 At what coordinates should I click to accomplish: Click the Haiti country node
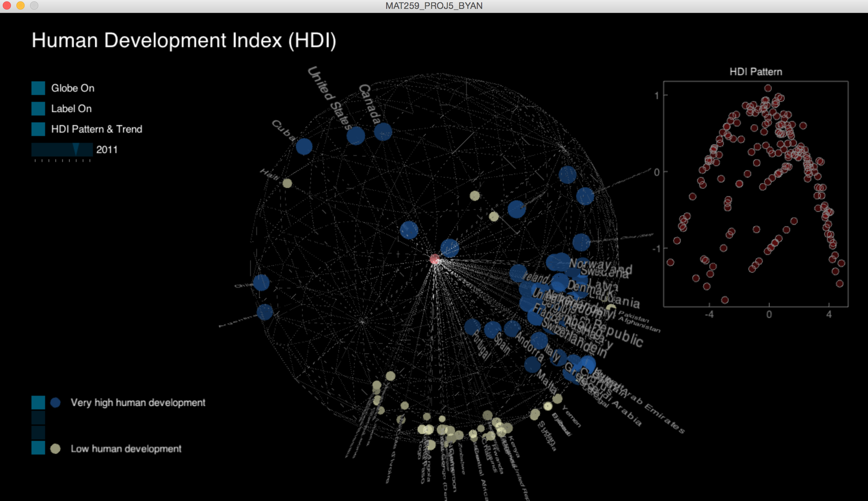click(287, 183)
